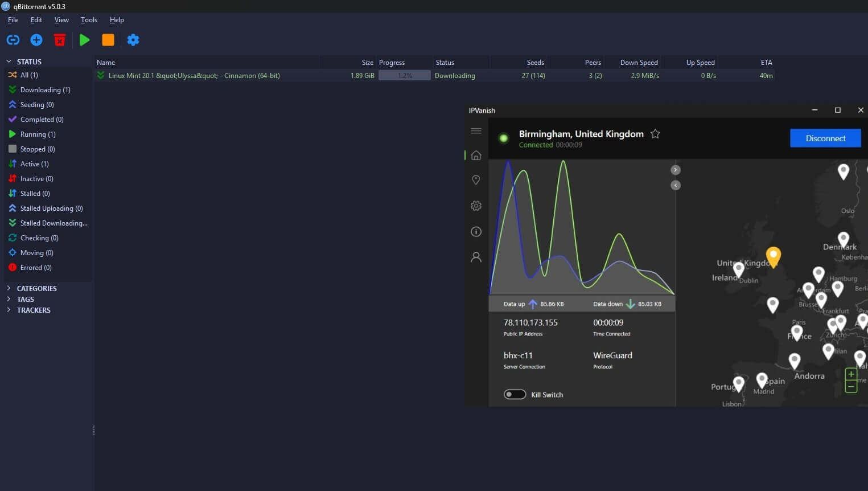868x491 pixels.
Task: Click the Dublin map pin
Action: click(x=739, y=269)
